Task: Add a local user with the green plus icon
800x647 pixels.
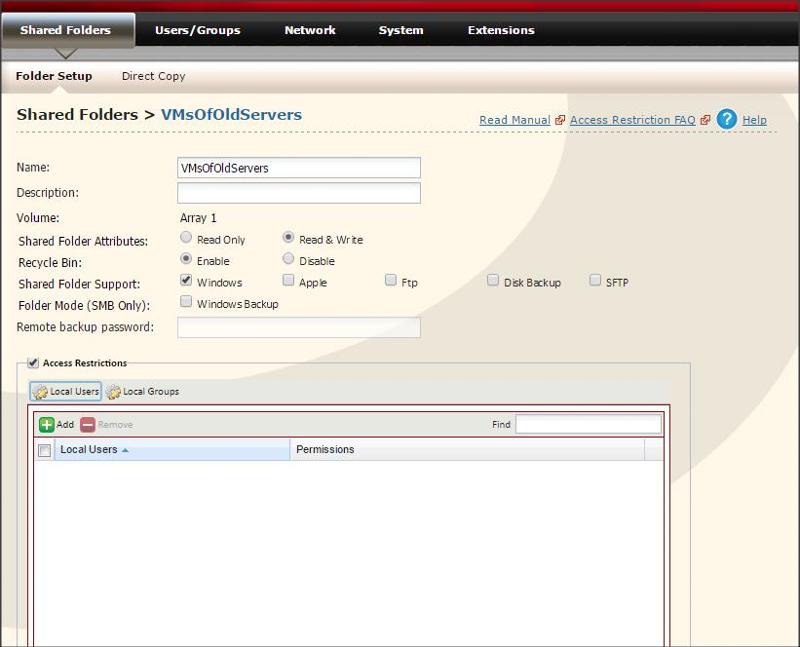Action: click(x=47, y=424)
